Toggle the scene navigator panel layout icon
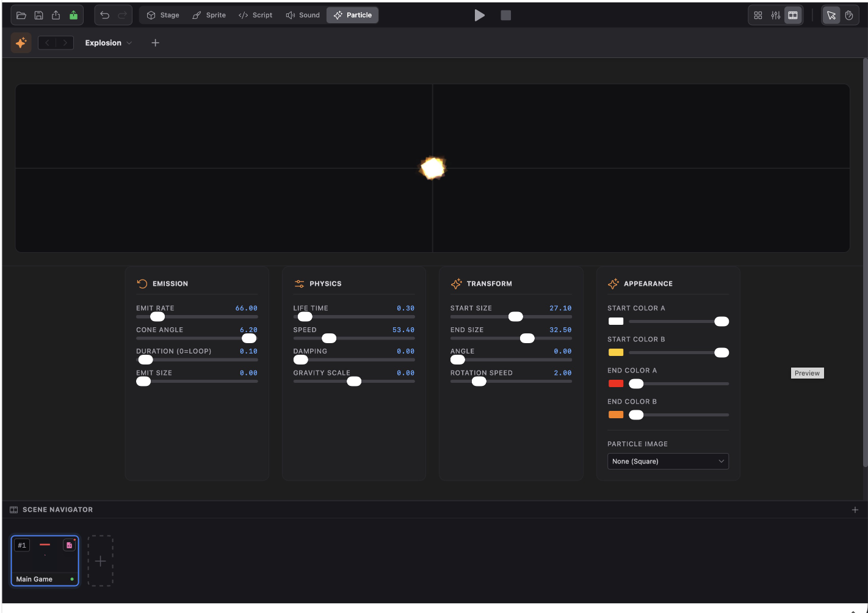This screenshot has height=613, width=868. point(793,15)
